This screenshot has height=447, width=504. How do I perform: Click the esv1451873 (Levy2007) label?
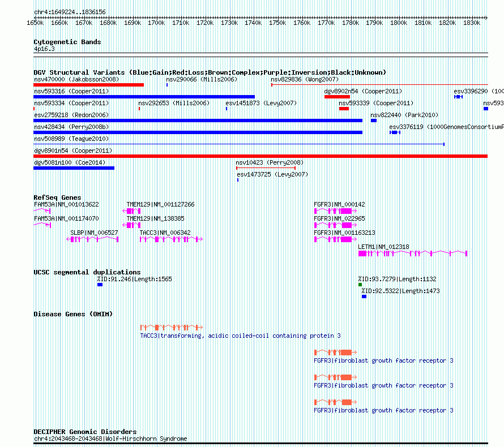pos(261,103)
